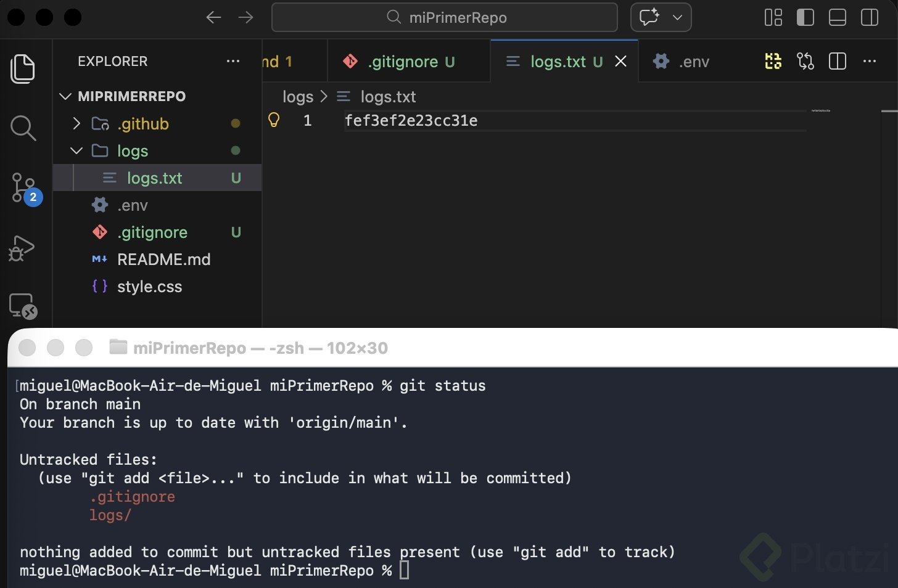This screenshot has width=898, height=588.
Task: Click the lightbulb code action icon
Action: click(274, 120)
